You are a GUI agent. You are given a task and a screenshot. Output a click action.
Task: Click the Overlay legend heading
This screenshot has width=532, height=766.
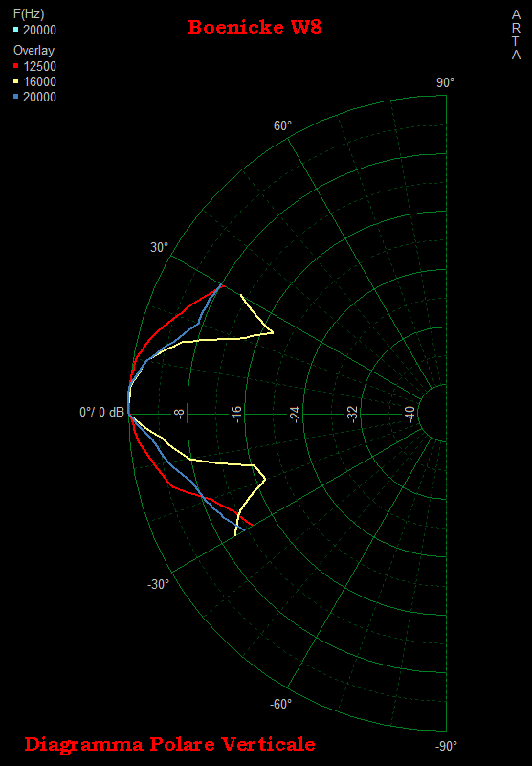33,51
